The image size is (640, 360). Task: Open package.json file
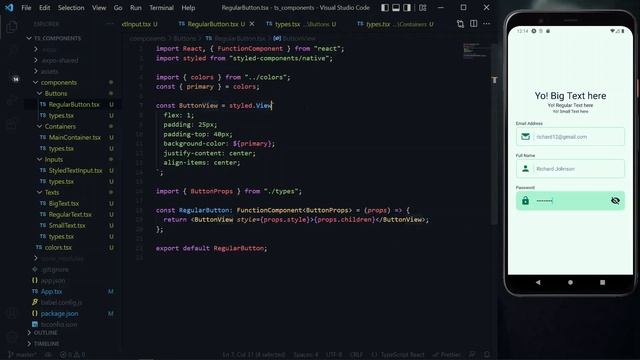click(59, 313)
